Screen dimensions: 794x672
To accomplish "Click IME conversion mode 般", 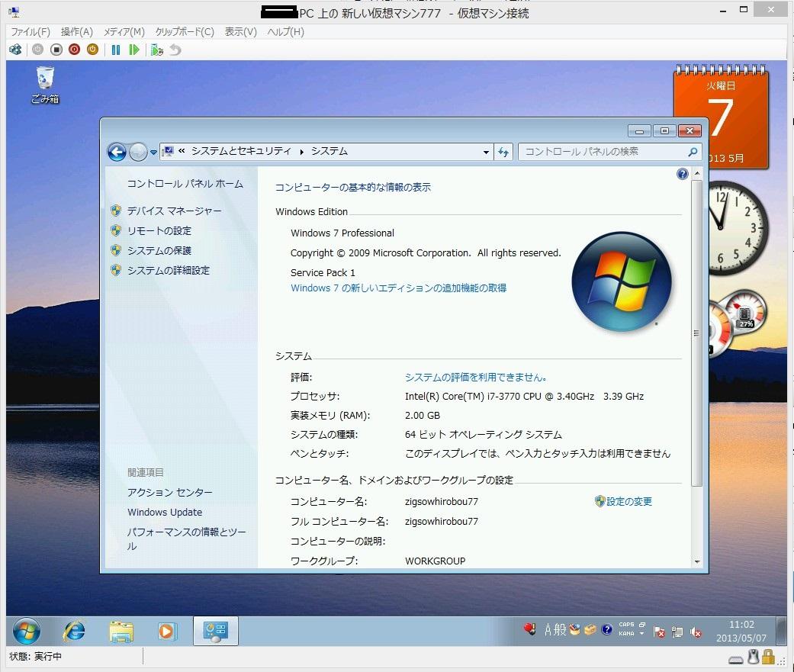I will click(x=560, y=630).
